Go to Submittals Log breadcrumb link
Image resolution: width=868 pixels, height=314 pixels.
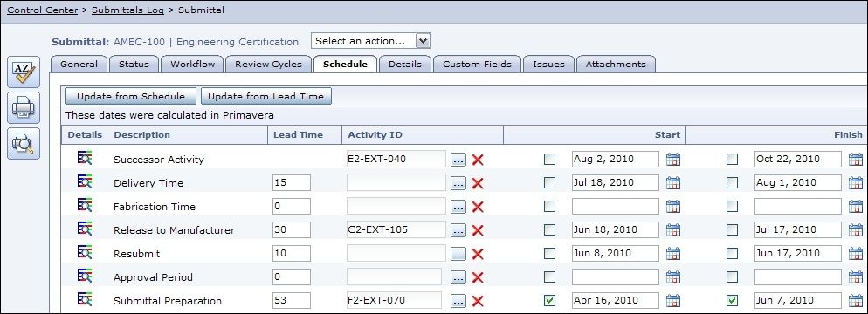127,10
